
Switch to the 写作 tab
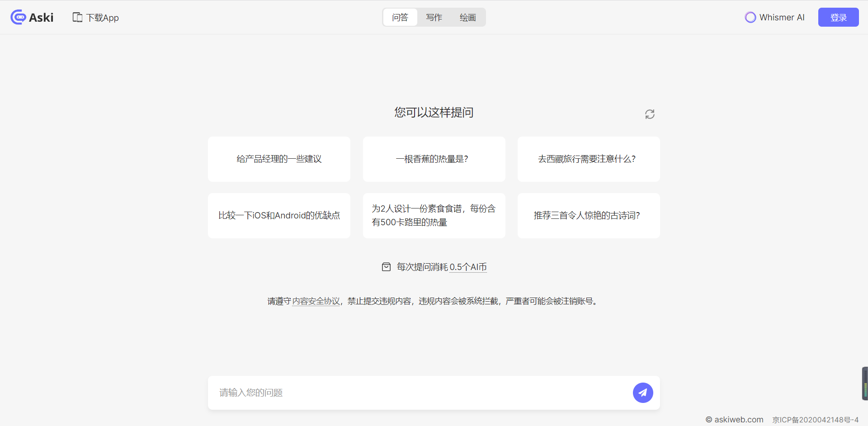tap(434, 17)
